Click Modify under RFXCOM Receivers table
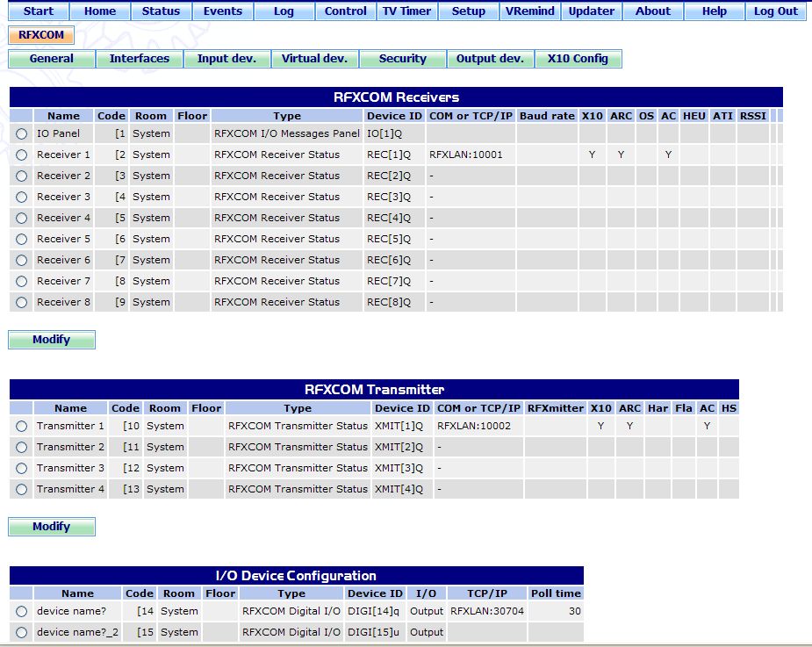The height and width of the screenshot is (647, 812). pos(52,340)
